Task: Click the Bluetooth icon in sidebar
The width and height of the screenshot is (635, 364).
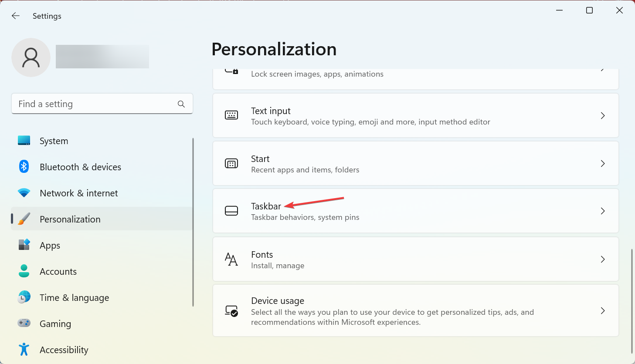Action: pyautogui.click(x=24, y=167)
